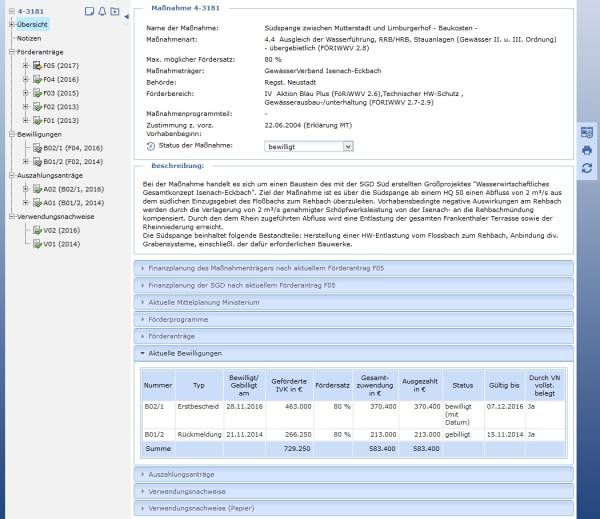Viewport: 600px width, 519px height.
Task: Click the refresh icon on right sidebar
Action: tap(587, 168)
